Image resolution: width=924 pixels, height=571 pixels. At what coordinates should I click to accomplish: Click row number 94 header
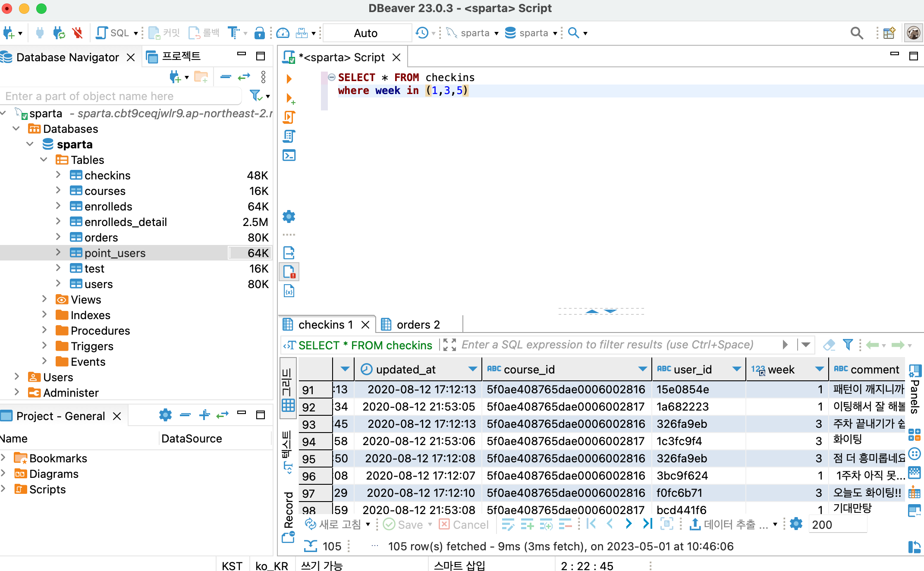(x=316, y=442)
